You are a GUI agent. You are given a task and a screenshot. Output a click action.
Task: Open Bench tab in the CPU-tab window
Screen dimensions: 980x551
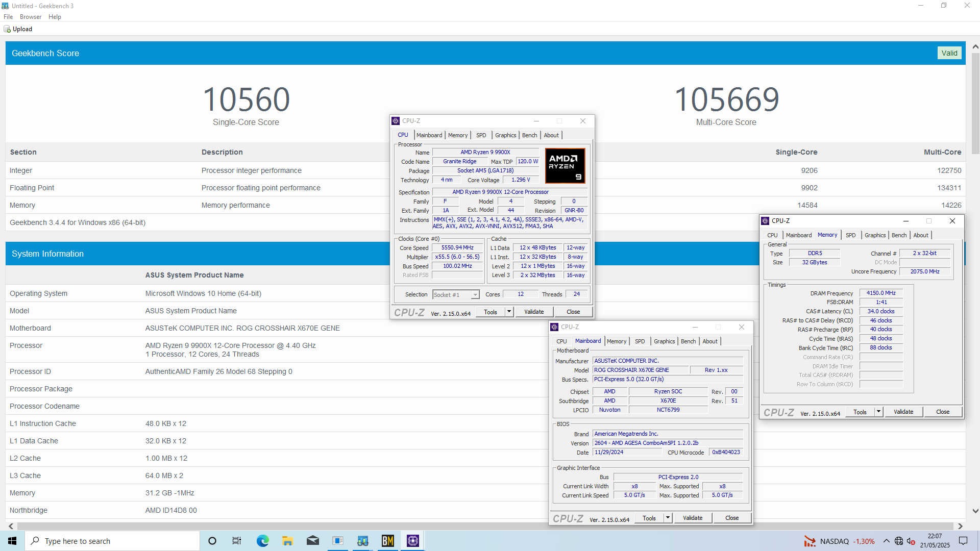[x=529, y=135]
